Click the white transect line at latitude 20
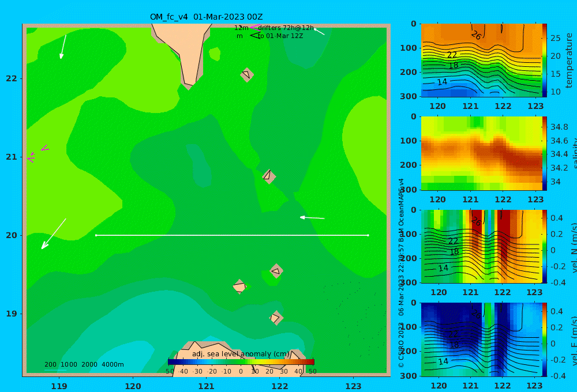The height and width of the screenshot is (392, 577). [232, 235]
